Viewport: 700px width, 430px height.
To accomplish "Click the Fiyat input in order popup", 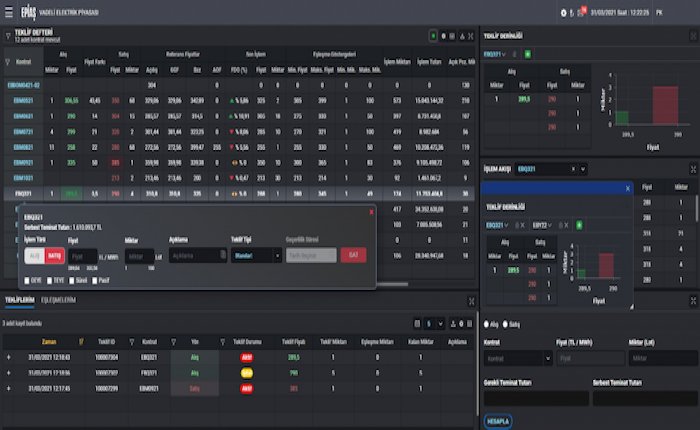I will [82, 256].
